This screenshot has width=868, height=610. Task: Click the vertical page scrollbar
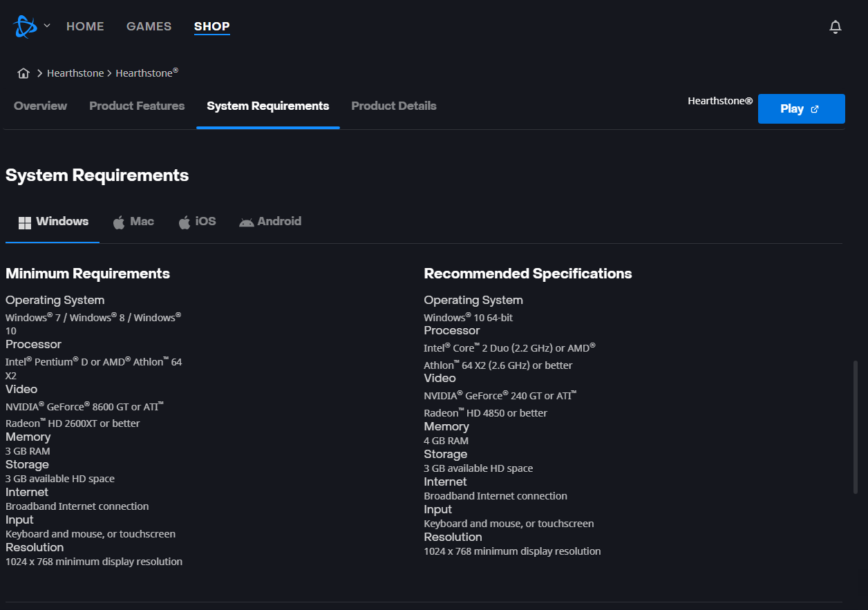click(x=856, y=426)
